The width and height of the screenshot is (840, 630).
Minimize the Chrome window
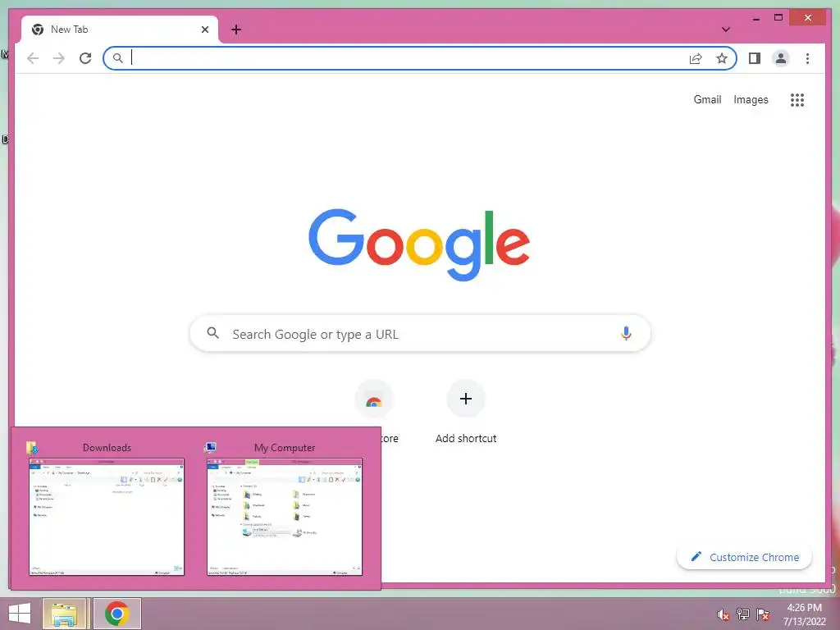tap(756, 18)
